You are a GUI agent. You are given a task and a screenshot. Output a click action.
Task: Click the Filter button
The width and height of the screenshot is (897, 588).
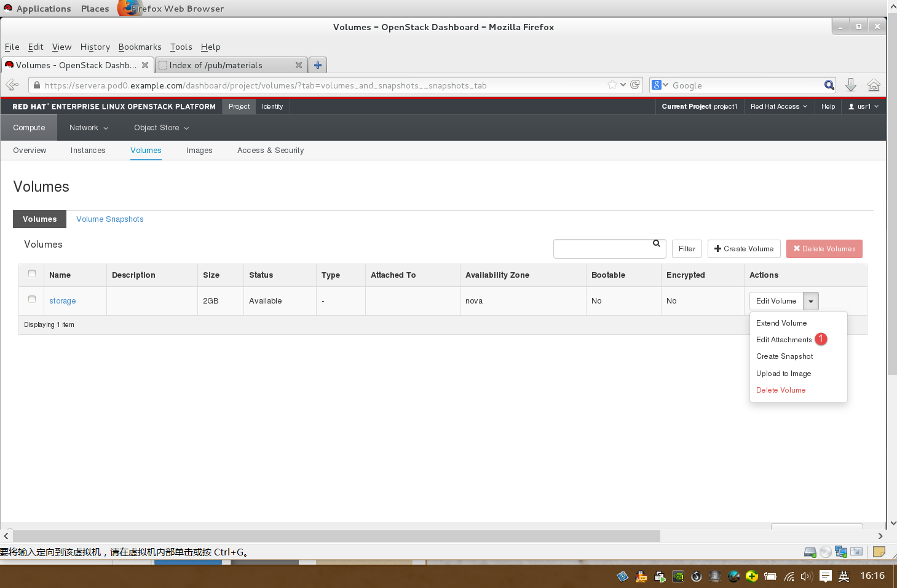[x=687, y=249]
